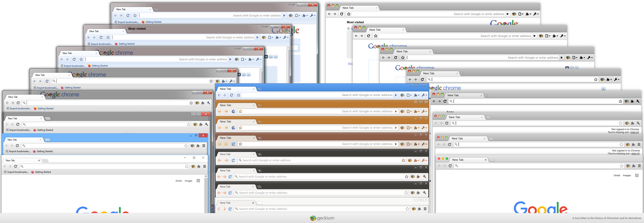This screenshot has height=223, width=644.
Task: Click the back navigation arrow
Action: click(219, 95)
